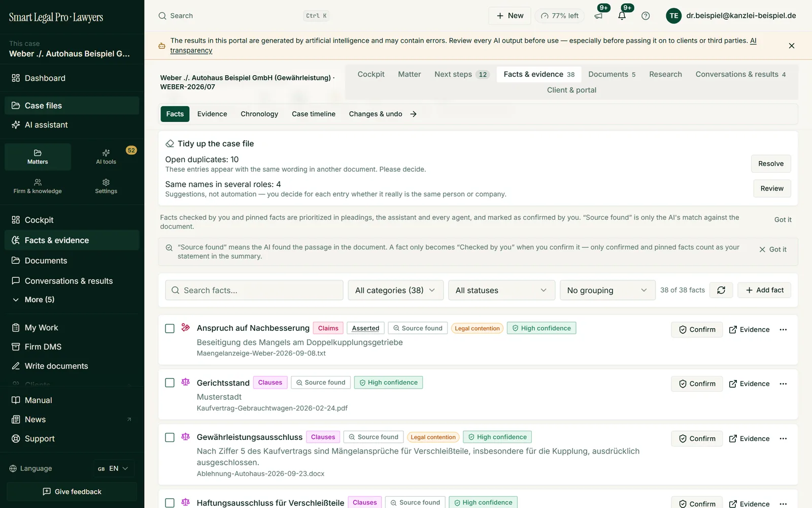Click the TE user avatar
The width and height of the screenshot is (812, 508).
[x=673, y=16]
